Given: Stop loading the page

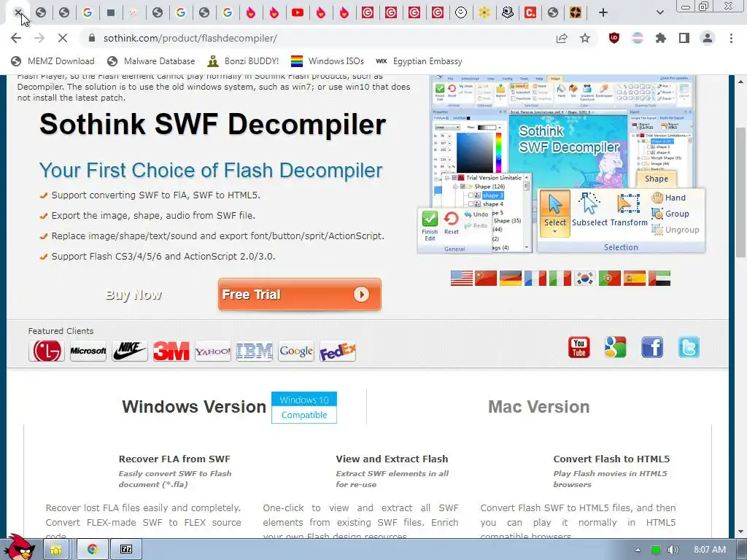Looking at the screenshot, I should 63,38.
